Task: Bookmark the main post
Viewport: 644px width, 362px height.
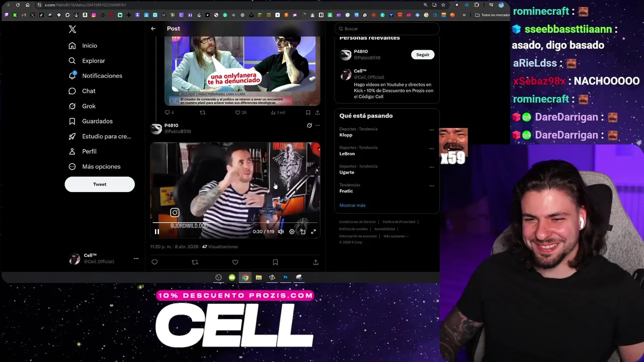Action: coord(275,262)
